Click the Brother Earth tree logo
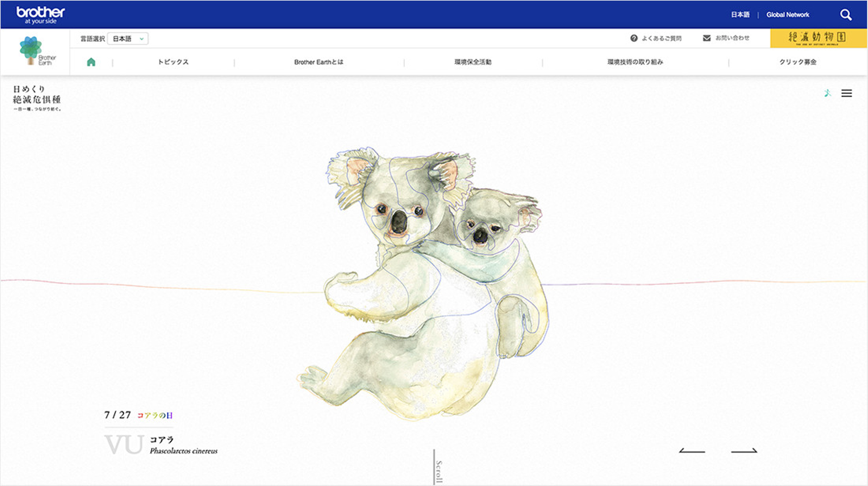Image resolution: width=868 pixels, height=486 pixels. (37, 51)
